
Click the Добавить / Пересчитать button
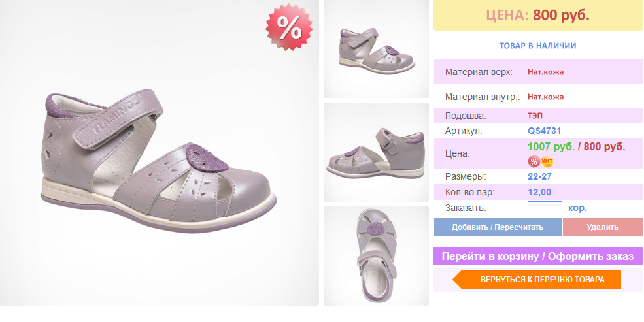pyautogui.click(x=498, y=227)
